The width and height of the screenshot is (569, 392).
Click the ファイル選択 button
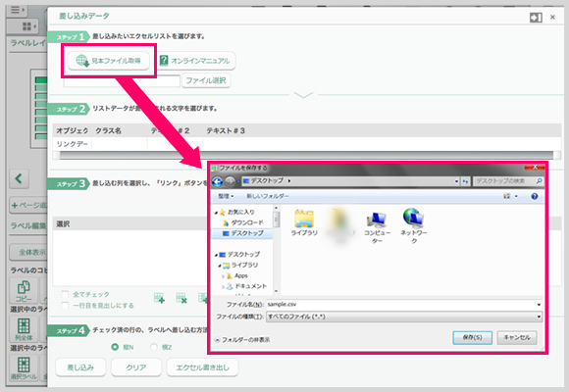[206, 80]
